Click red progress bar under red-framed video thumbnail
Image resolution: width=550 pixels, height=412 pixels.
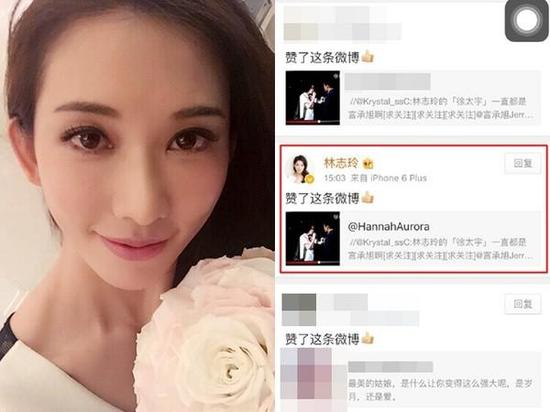[313, 262]
